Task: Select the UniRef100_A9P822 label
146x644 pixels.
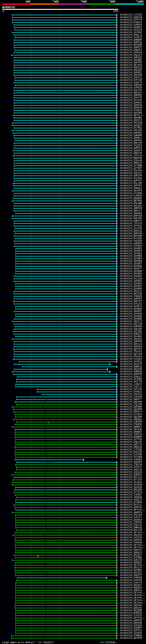Action: pyautogui.click(x=131, y=72)
